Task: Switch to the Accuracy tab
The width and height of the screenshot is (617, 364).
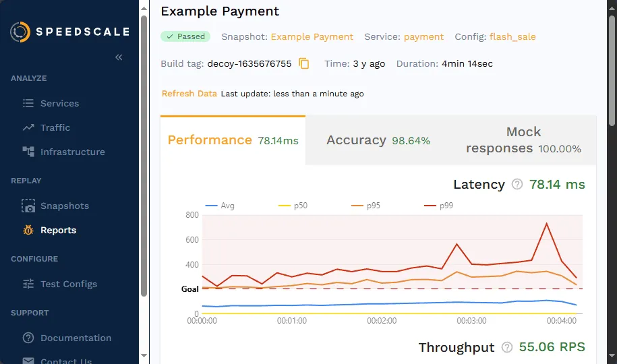Action: (378, 140)
